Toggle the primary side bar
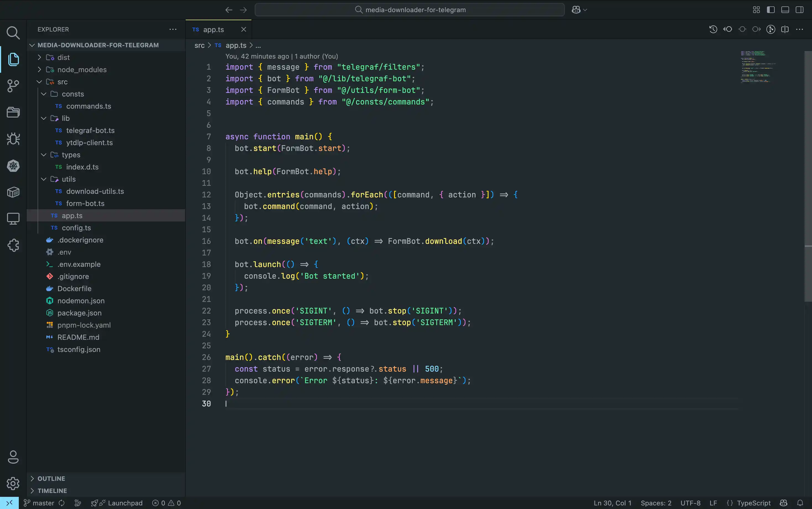 pyautogui.click(x=771, y=10)
